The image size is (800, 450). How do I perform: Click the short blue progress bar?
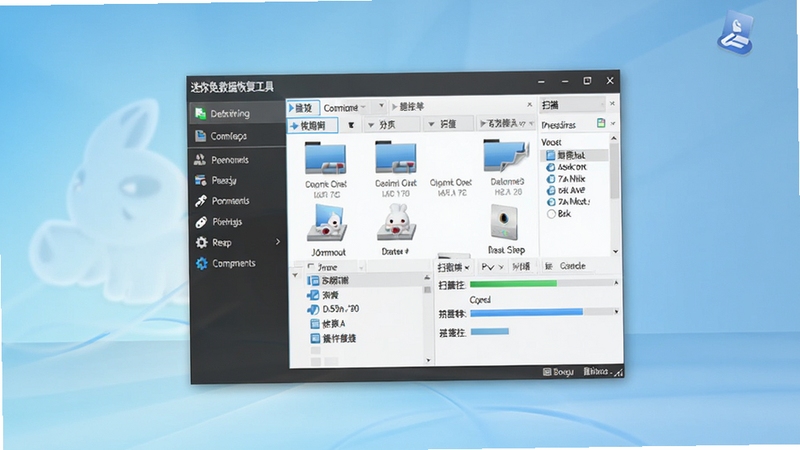[489, 332]
